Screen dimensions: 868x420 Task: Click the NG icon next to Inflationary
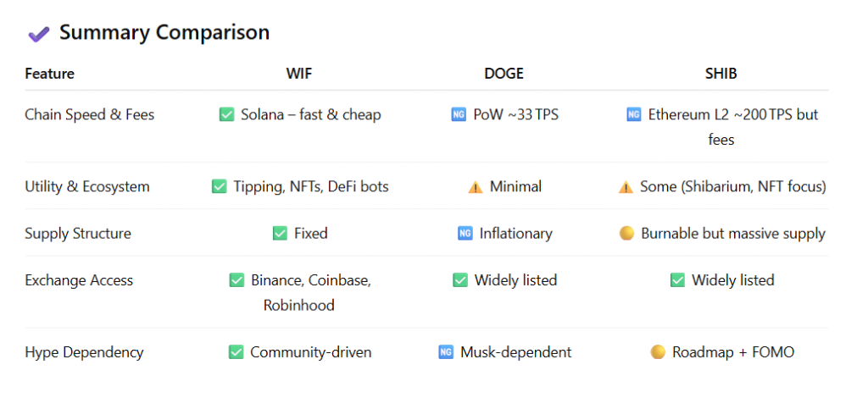pyautogui.click(x=465, y=233)
